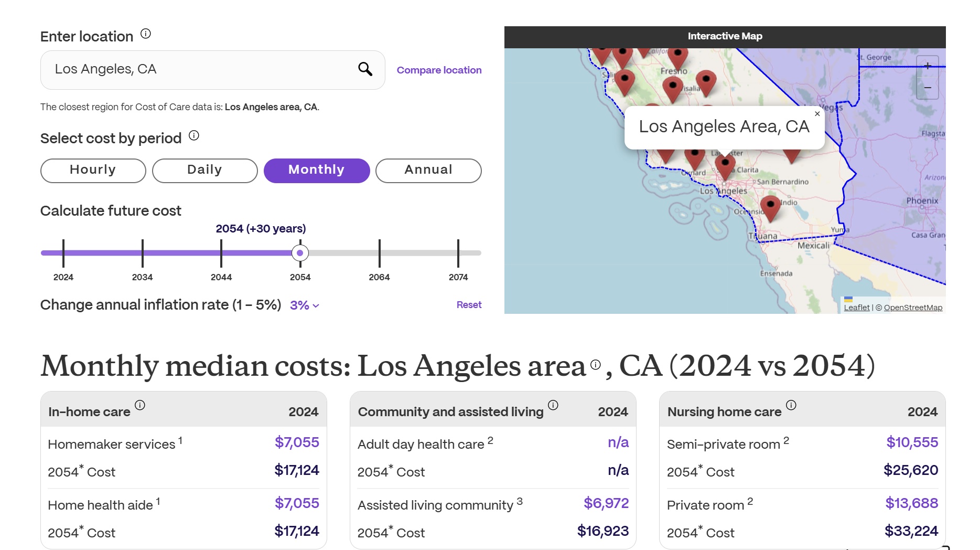Select the Monthly cost period
Viewport: 980px width, 550px height.
tap(316, 171)
